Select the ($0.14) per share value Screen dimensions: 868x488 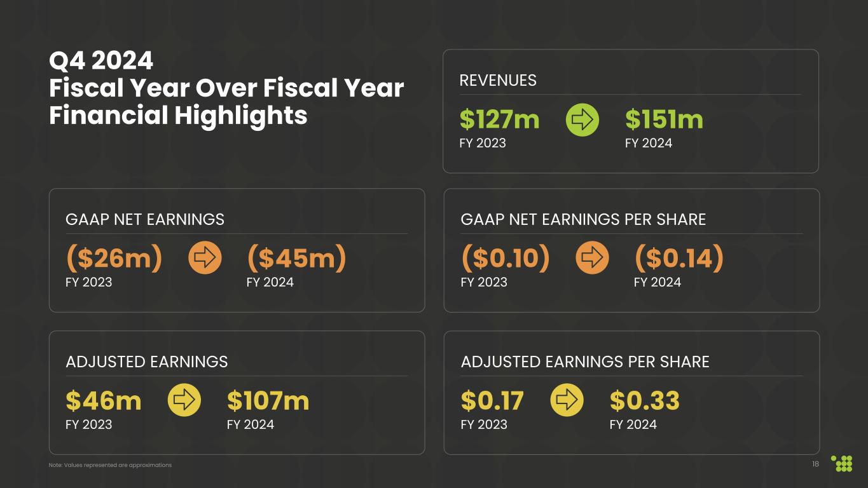click(x=679, y=259)
